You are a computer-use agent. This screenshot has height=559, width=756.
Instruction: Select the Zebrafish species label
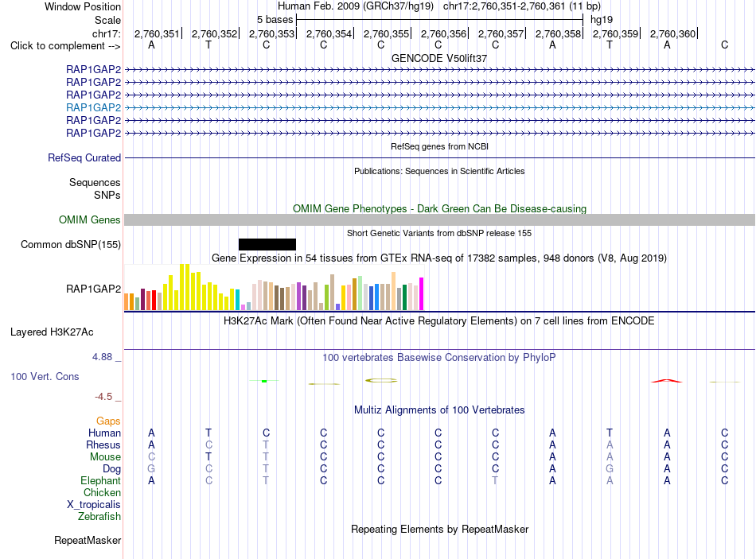coord(99,516)
